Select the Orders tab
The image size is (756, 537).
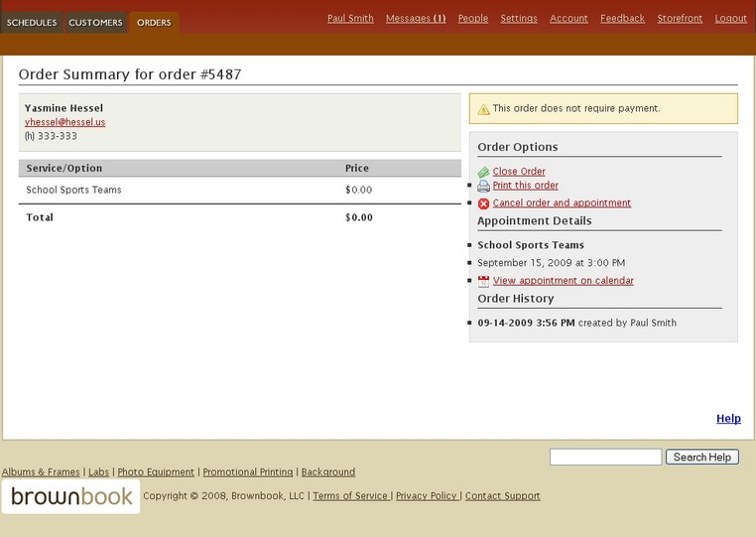tap(154, 23)
